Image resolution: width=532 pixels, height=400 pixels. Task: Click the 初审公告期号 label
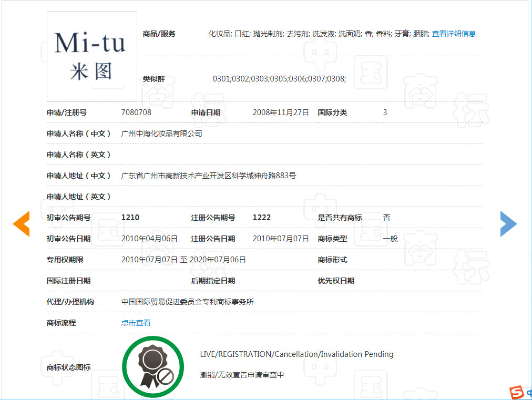pyautogui.click(x=68, y=218)
